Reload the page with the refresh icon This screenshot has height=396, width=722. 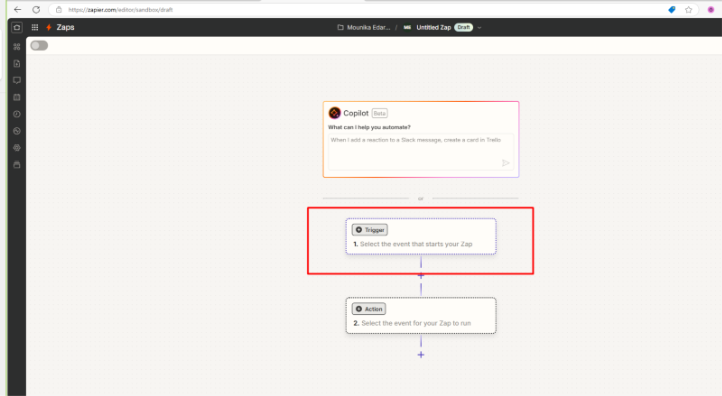(x=36, y=9)
